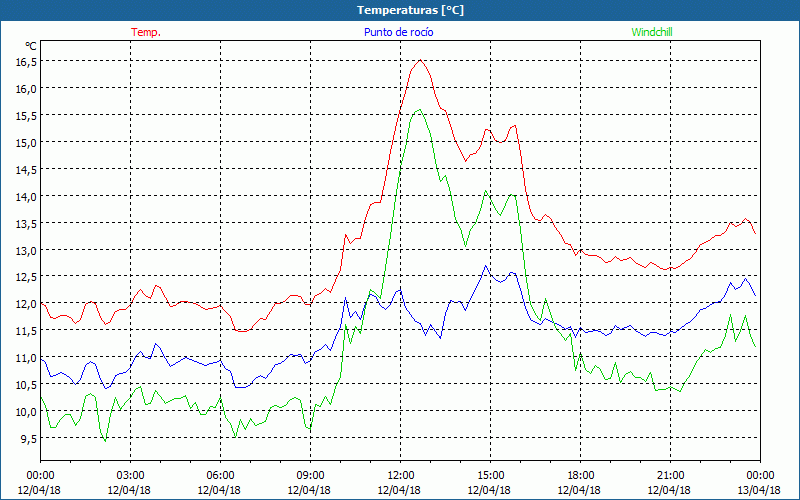
Task: Click the 11,0 y-axis value
Action: 26,358
